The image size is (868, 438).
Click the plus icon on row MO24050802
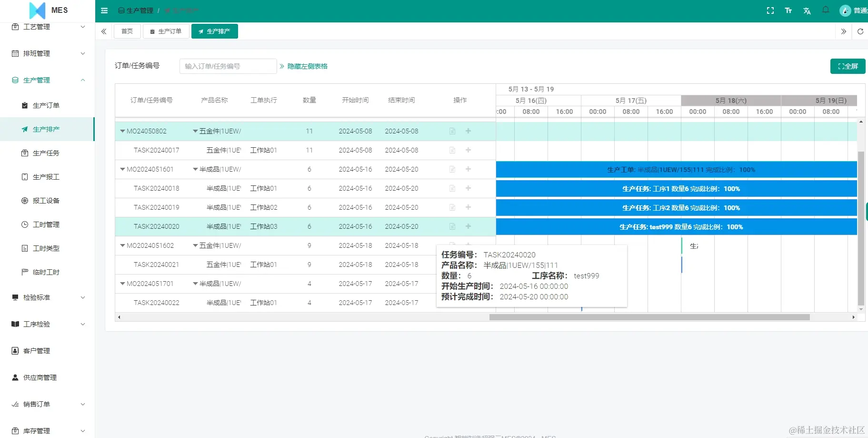pyautogui.click(x=468, y=131)
